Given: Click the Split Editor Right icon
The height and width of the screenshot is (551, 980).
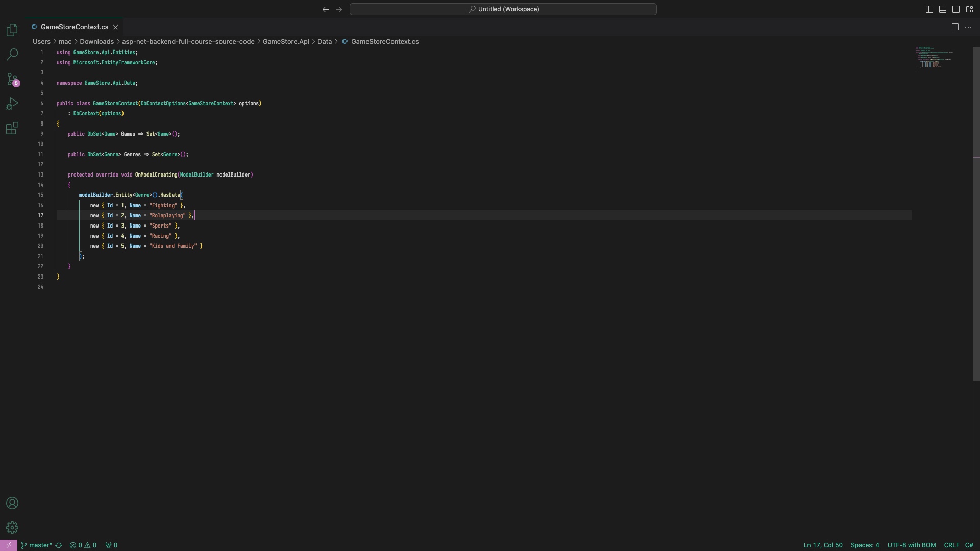Looking at the screenshot, I should point(955,27).
